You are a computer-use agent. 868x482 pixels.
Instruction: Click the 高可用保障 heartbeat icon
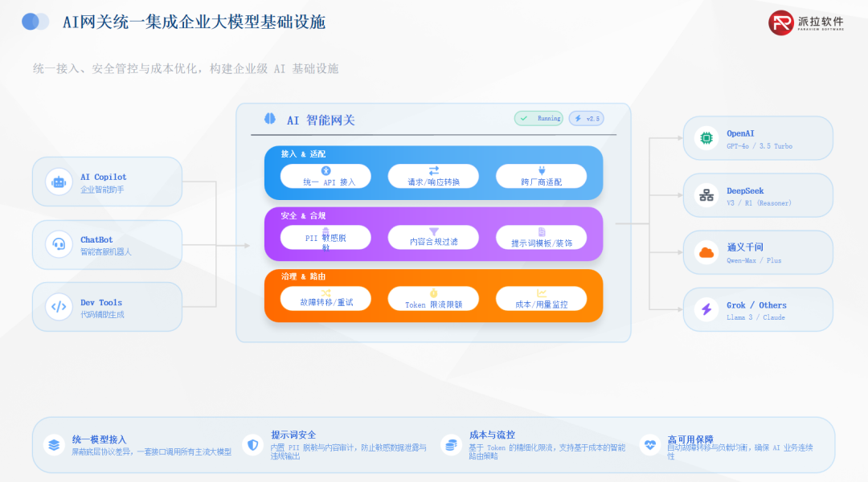click(x=650, y=445)
